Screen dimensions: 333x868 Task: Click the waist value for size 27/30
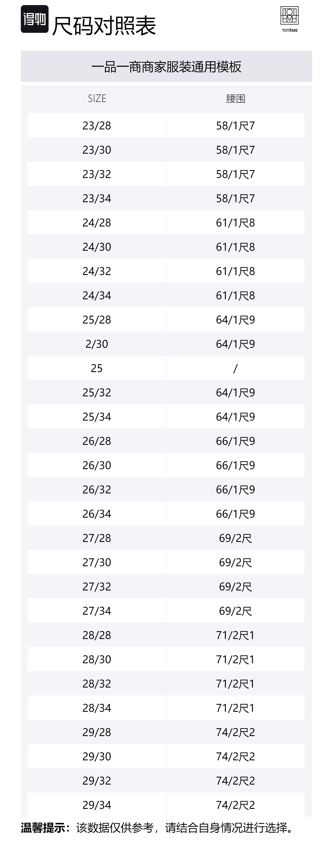(235, 562)
